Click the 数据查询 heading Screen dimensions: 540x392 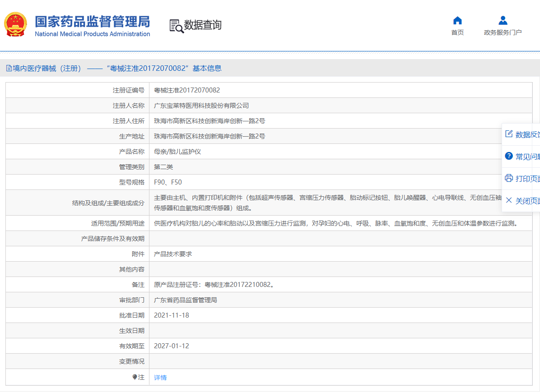[202, 25]
